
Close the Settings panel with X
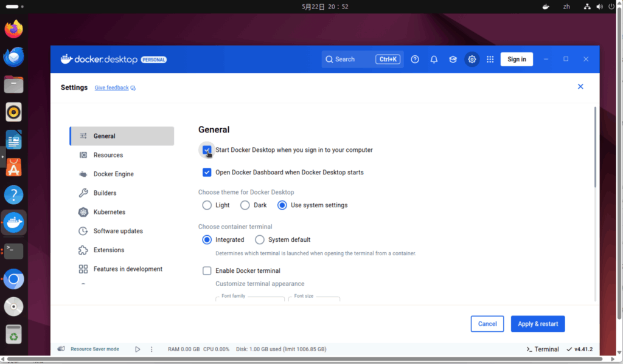[x=580, y=86]
